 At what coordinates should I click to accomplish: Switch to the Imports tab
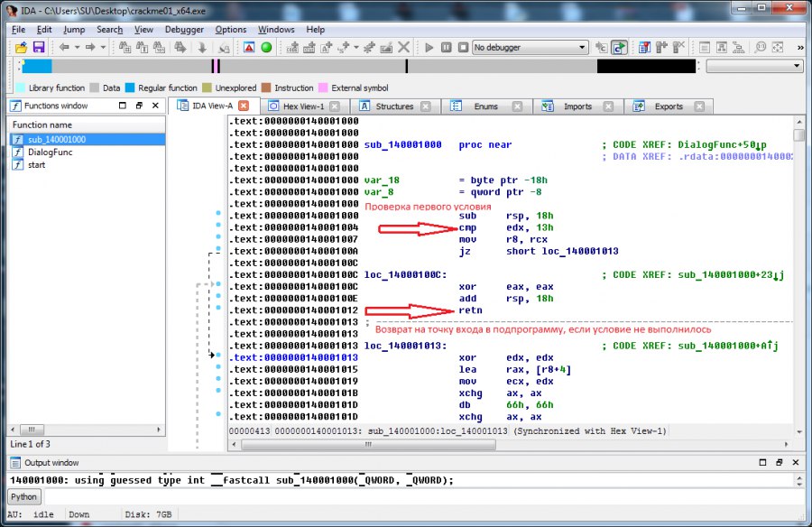click(x=577, y=106)
